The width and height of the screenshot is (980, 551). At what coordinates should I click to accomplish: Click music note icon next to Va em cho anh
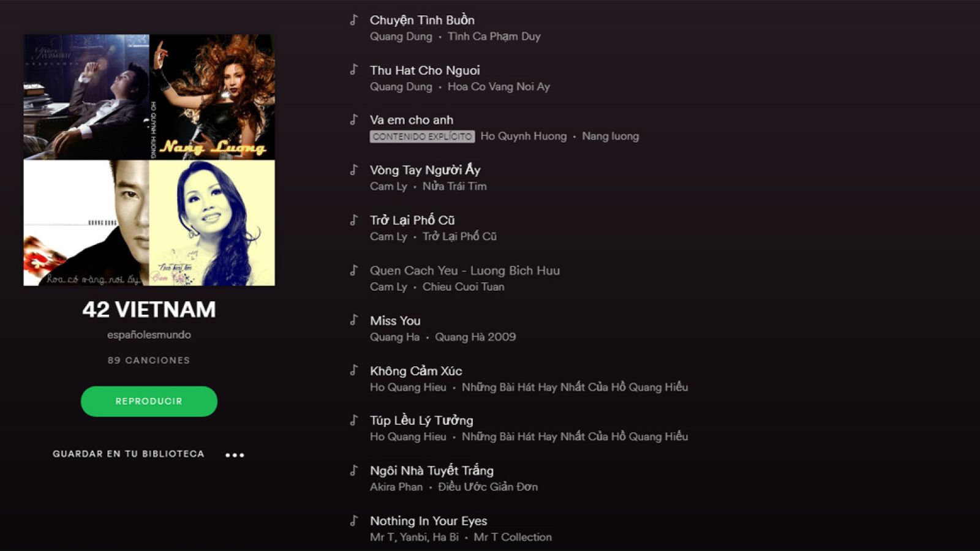(x=354, y=119)
